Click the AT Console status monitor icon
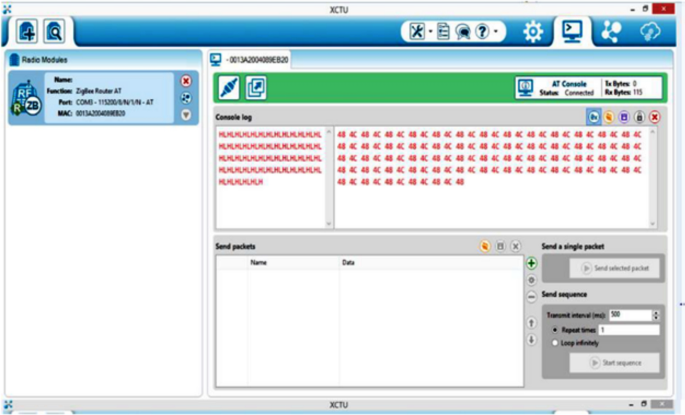 coord(526,88)
